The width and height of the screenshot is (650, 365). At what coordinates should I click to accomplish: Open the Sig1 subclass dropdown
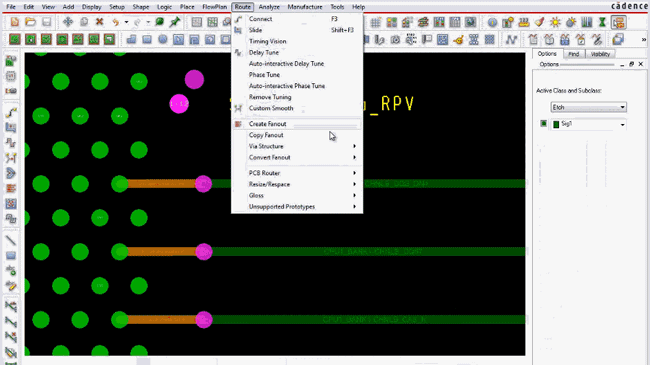click(622, 124)
